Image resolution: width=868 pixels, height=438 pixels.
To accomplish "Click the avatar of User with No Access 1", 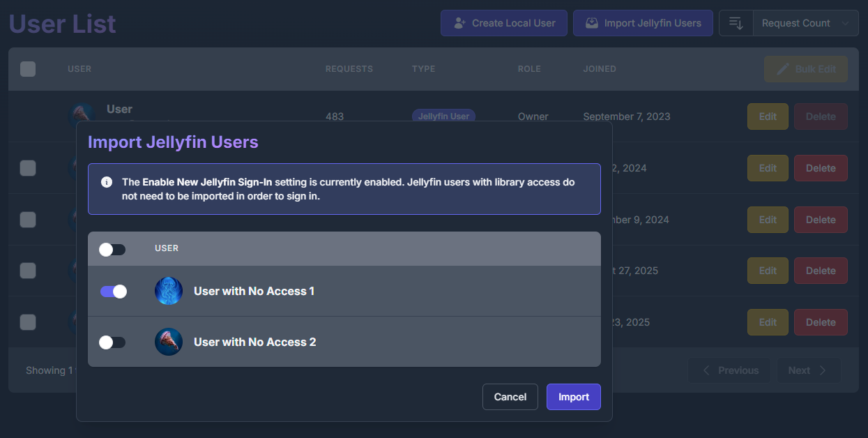I will pos(168,292).
